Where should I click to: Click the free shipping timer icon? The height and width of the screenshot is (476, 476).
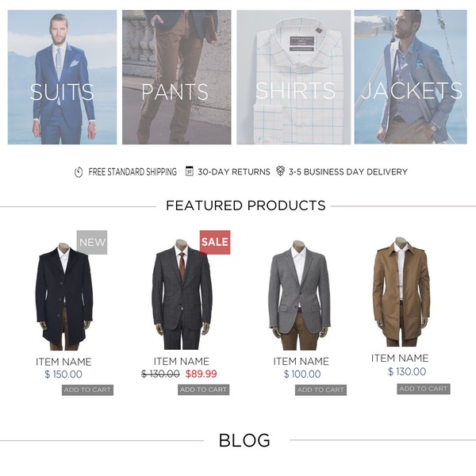pos(79,172)
